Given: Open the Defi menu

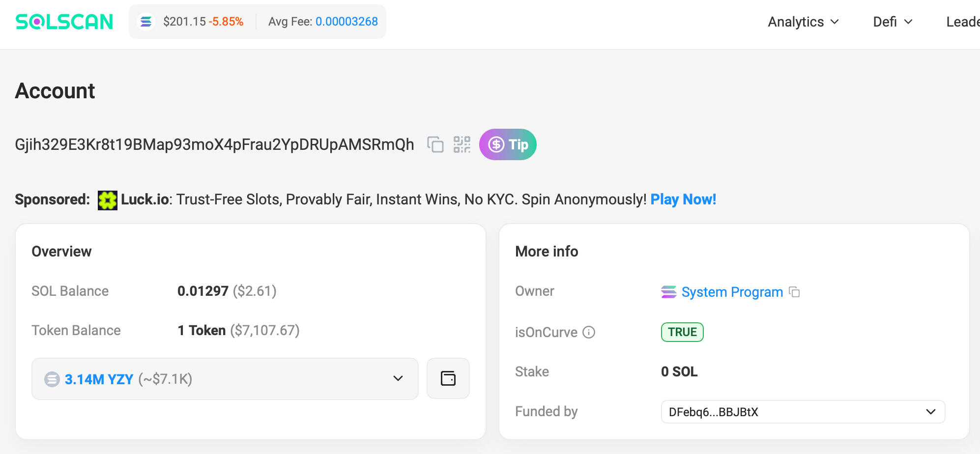Looking at the screenshot, I should pos(893,22).
